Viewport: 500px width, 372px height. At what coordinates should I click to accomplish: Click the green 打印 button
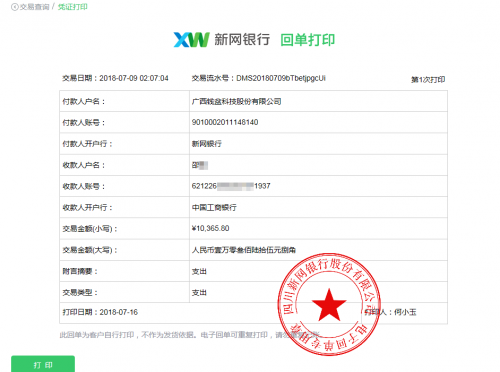(43, 364)
